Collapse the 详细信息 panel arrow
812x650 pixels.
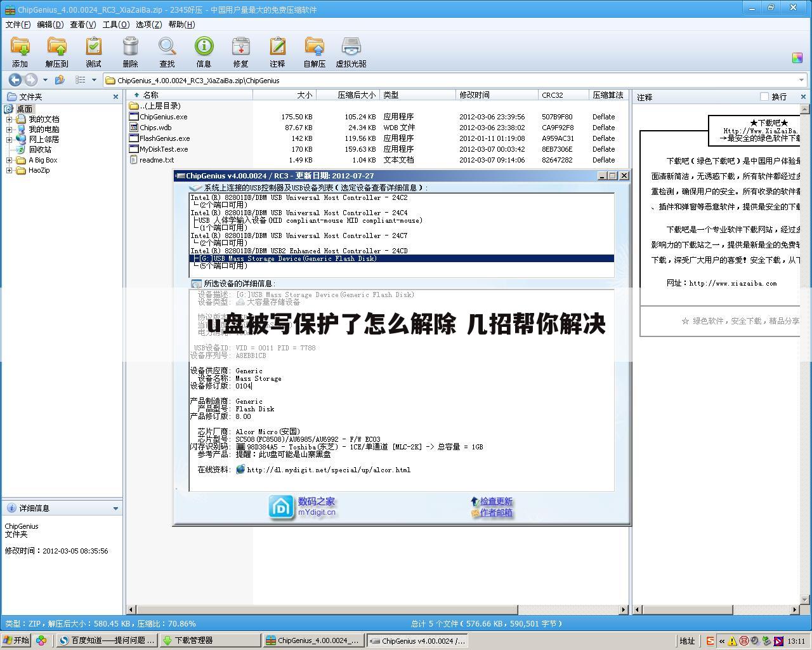pos(115,508)
